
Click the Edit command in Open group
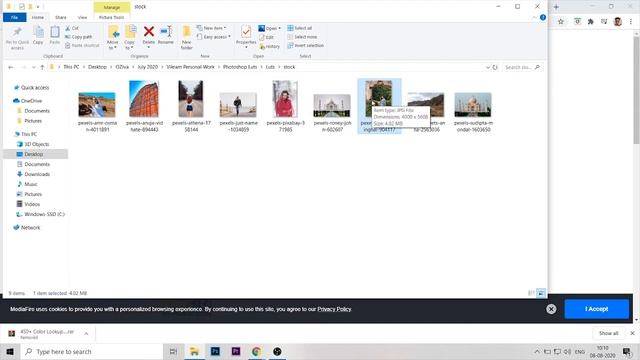[x=266, y=37]
